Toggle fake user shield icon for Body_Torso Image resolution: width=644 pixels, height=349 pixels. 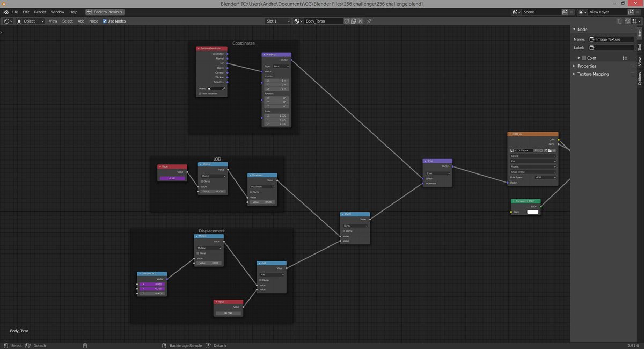347,21
